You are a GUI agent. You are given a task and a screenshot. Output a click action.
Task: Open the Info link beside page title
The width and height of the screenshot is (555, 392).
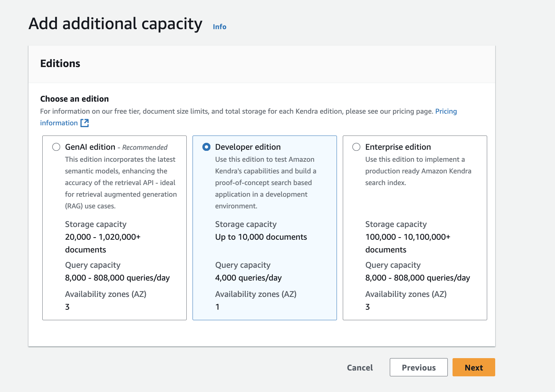pos(220,27)
